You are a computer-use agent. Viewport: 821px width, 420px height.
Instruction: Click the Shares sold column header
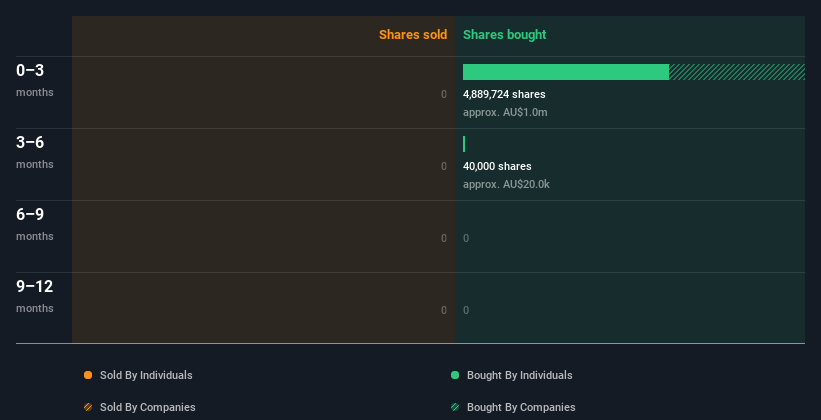(x=413, y=35)
